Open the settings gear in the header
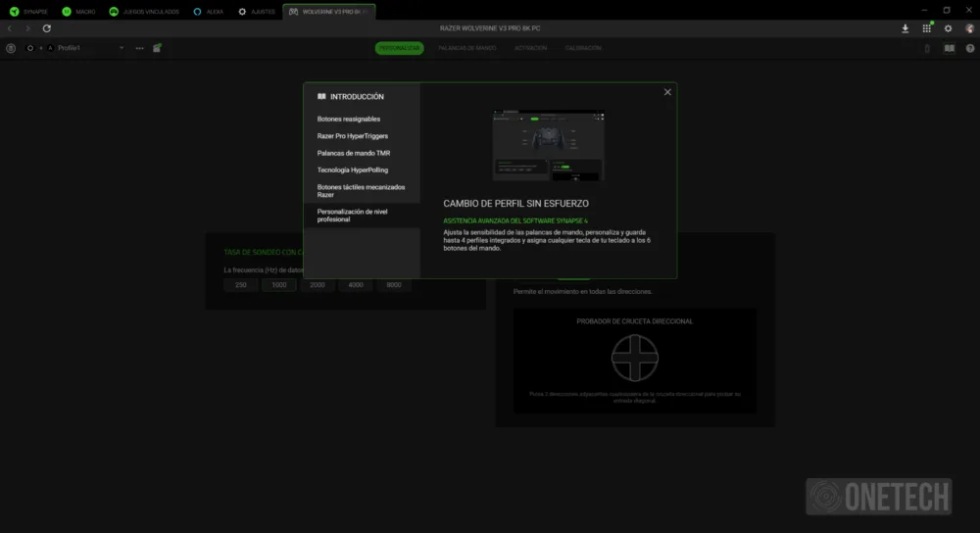The height and width of the screenshot is (533, 980). pyautogui.click(x=948, y=28)
